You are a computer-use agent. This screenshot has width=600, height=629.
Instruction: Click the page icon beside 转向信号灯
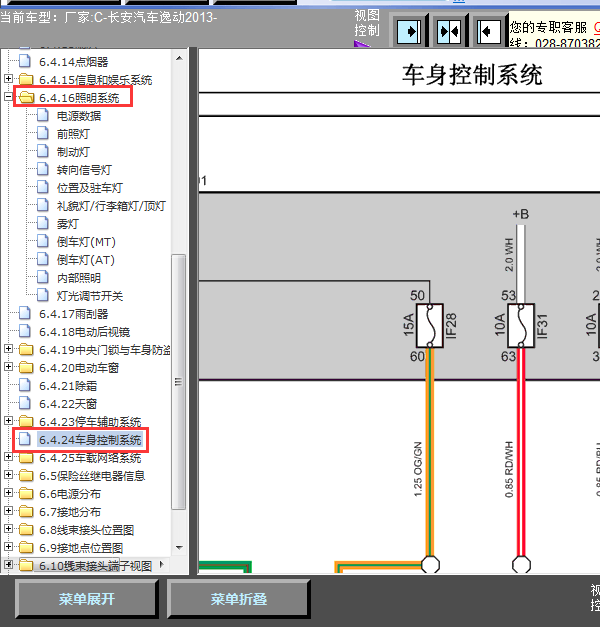(43, 170)
